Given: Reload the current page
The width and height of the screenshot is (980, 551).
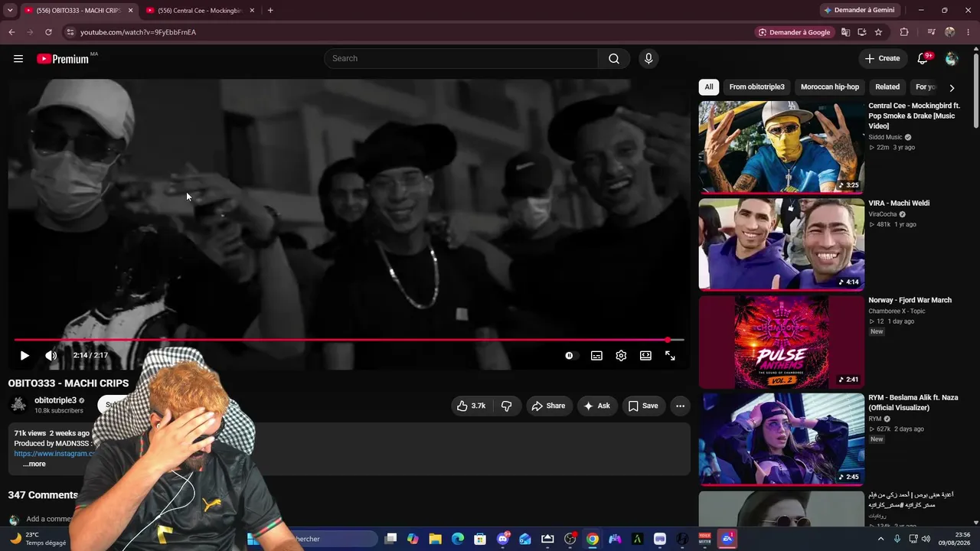Looking at the screenshot, I should (x=48, y=32).
